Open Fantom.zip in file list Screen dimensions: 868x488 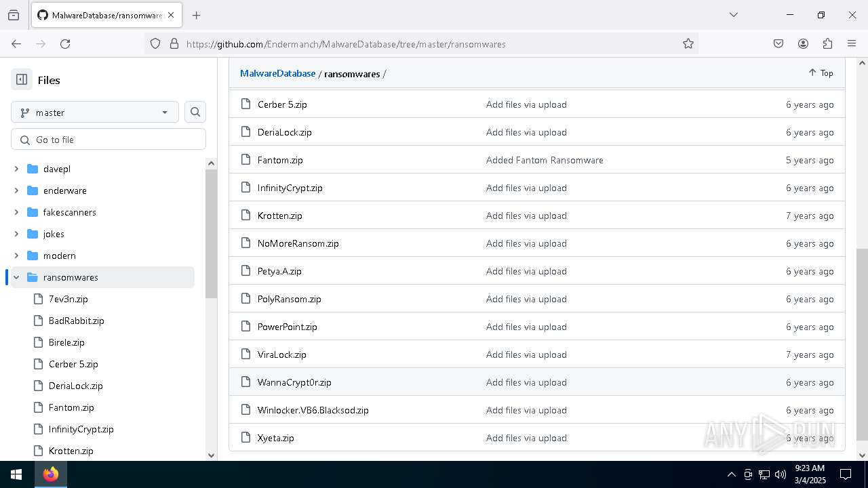point(280,160)
